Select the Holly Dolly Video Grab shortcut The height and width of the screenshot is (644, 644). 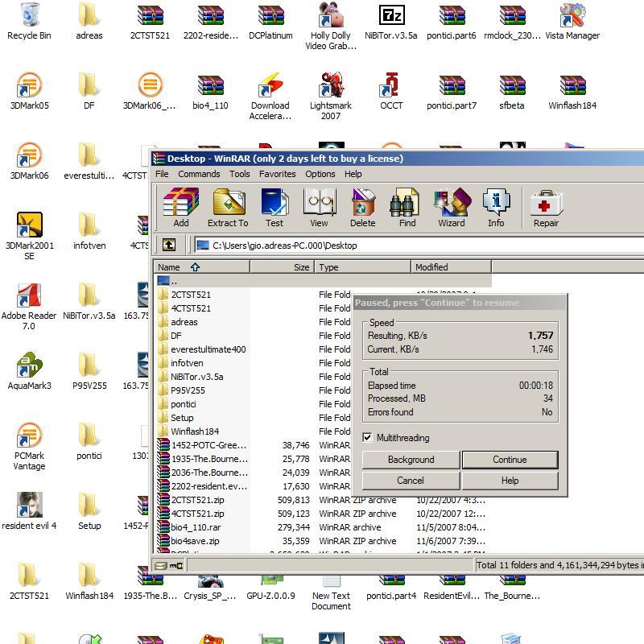point(331,27)
